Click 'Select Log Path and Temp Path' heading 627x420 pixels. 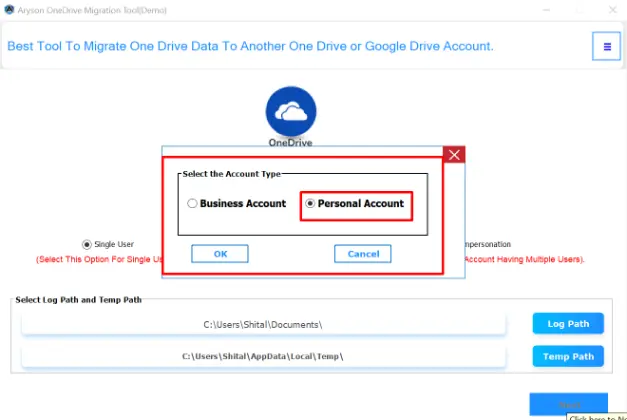tap(78, 300)
